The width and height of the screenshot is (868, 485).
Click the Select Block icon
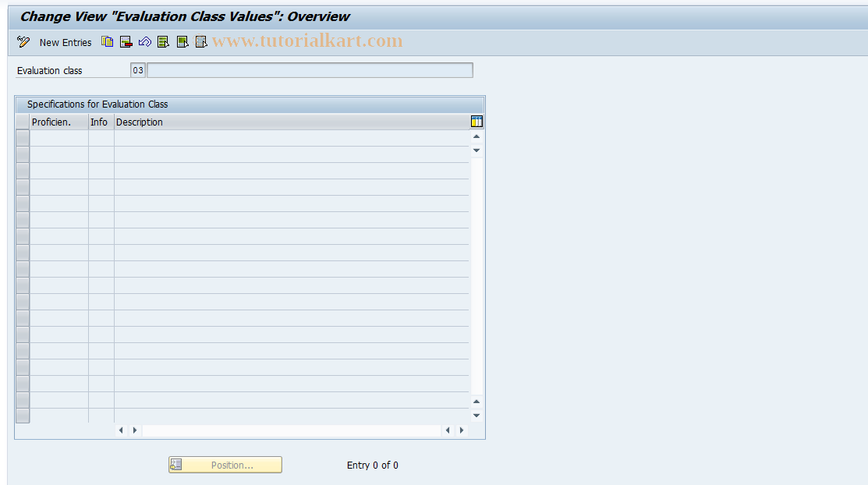(x=182, y=42)
